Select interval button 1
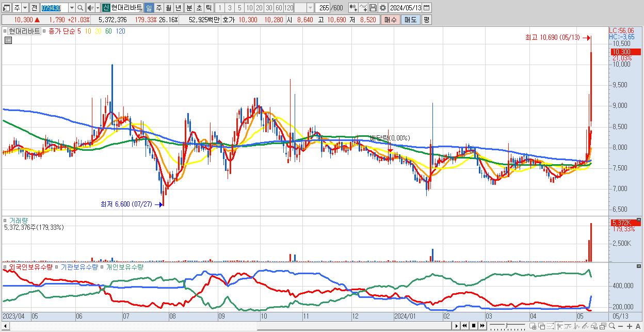 220,8
